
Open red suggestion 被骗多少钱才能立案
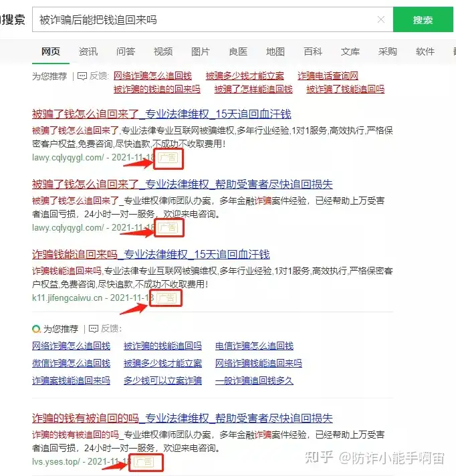pyautogui.click(x=245, y=76)
